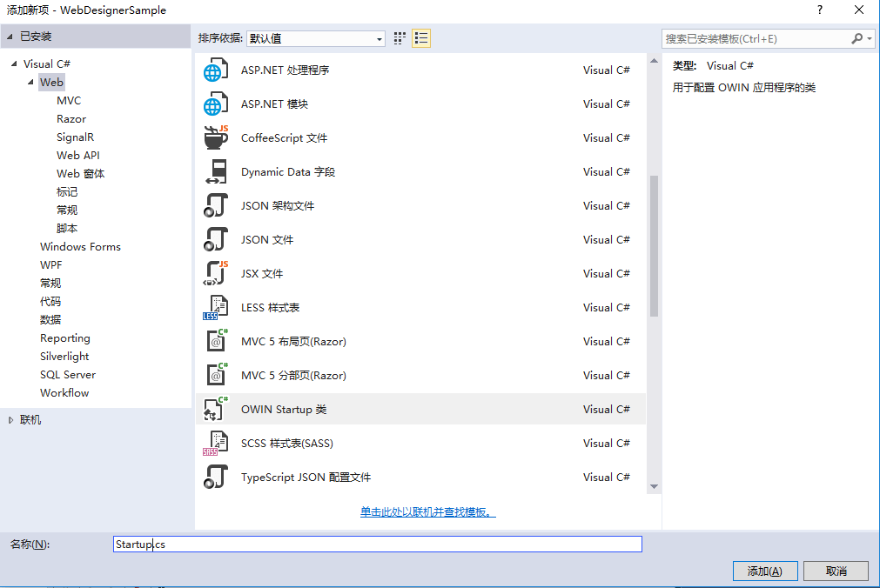Click the JSON 架构文件 icon
The height and width of the screenshot is (588, 880).
point(216,205)
